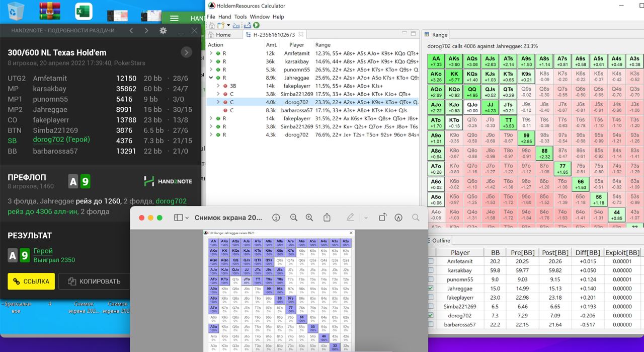Select the A9o cell in Range grid
This screenshot has height=352, width=644.
pyautogui.click(x=436, y=138)
